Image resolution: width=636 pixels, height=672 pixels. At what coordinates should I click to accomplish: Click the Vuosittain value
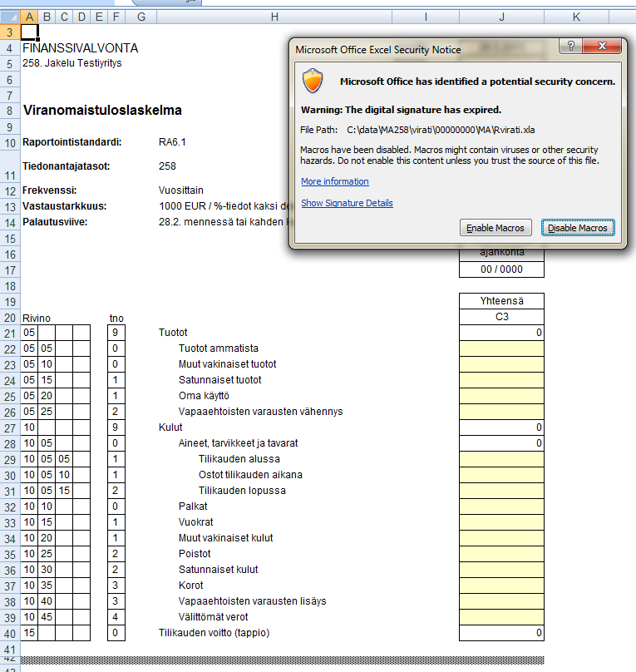pos(180,190)
